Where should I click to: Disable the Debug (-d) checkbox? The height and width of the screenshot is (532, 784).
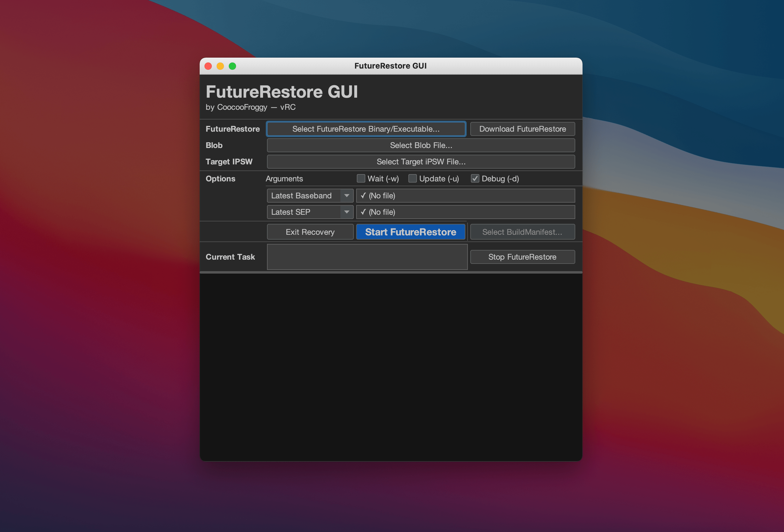click(475, 178)
